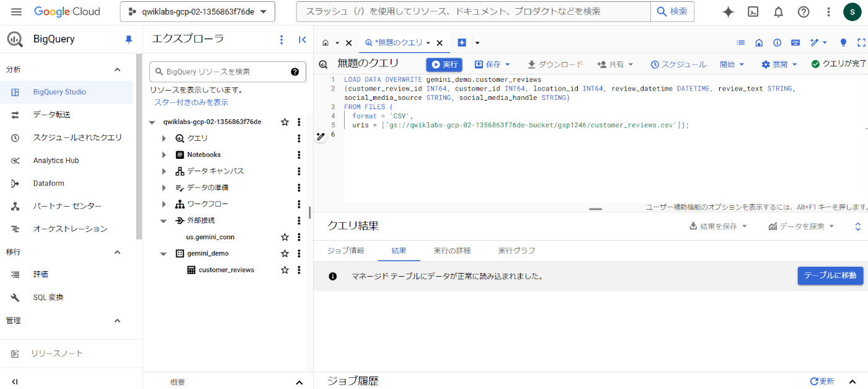Activate Cloud Shell terminal icon
868x389 pixels.
(753, 12)
